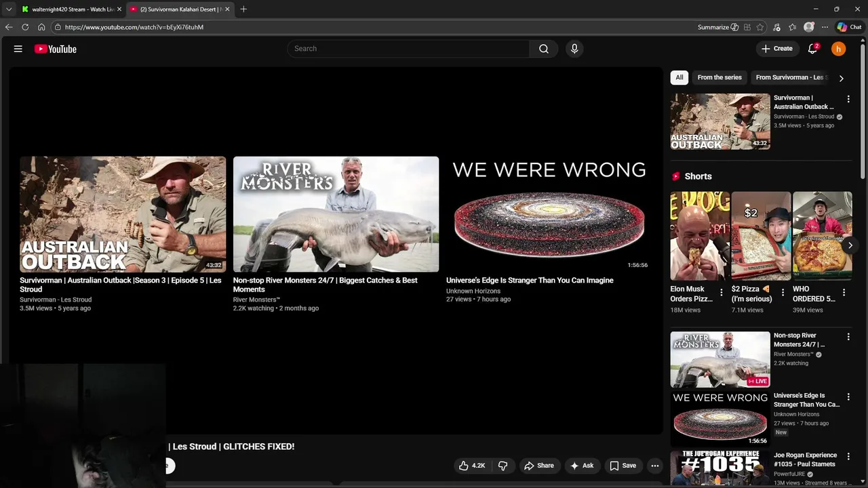Show next Shorts with right arrow
868x488 pixels.
[850, 245]
